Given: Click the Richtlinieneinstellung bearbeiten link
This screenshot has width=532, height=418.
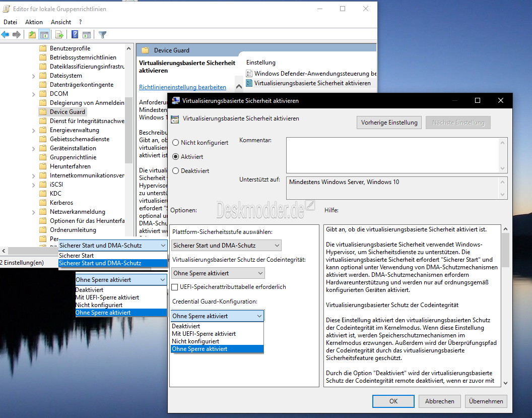Looking at the screenshot, I should point(182,87).
